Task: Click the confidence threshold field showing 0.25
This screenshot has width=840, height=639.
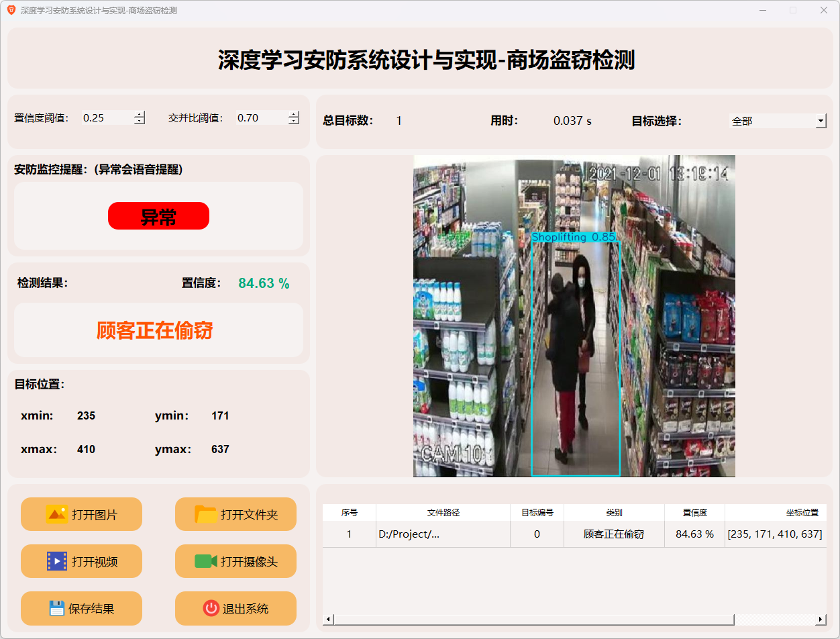Action: [106, 118]
